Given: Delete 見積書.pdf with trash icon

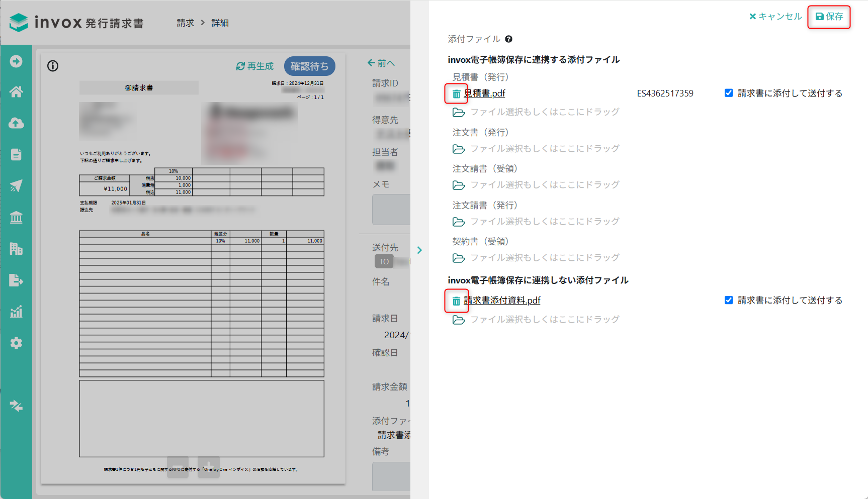Looking at the screenshot, I should click(x=456, y=94).
